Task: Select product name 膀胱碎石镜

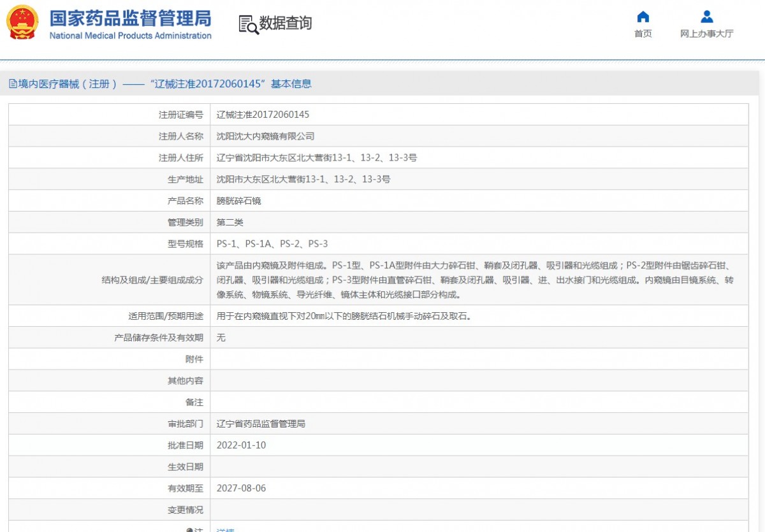Action: pos(239,201)
